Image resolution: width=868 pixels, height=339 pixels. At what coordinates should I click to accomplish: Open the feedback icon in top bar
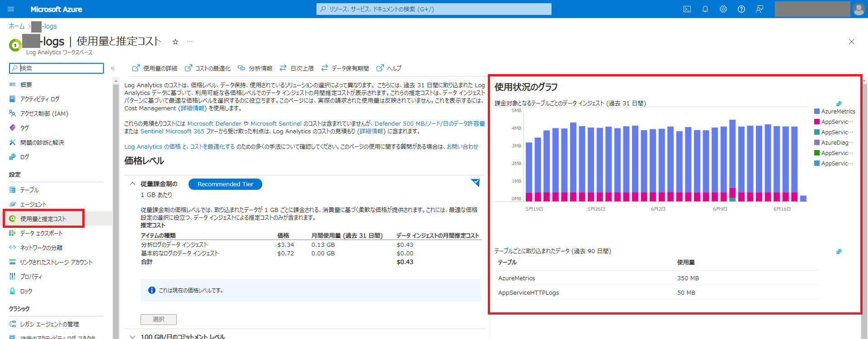point(759,9)
